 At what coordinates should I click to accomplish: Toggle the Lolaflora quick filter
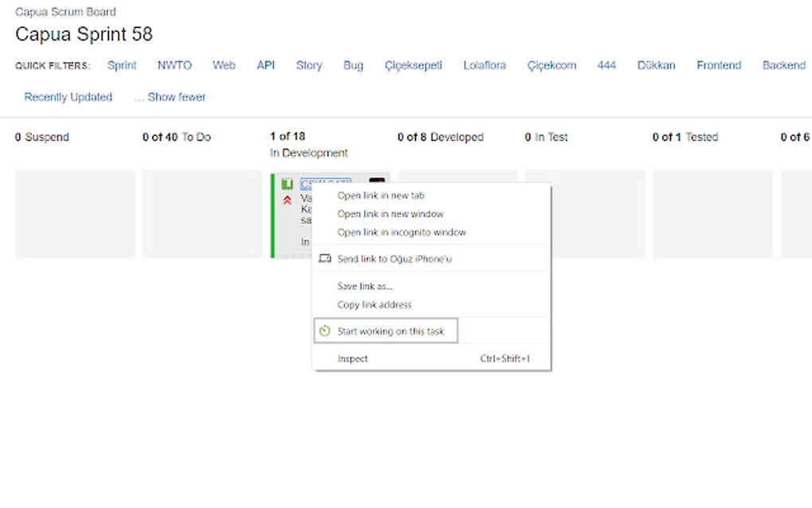coord(484,65)
